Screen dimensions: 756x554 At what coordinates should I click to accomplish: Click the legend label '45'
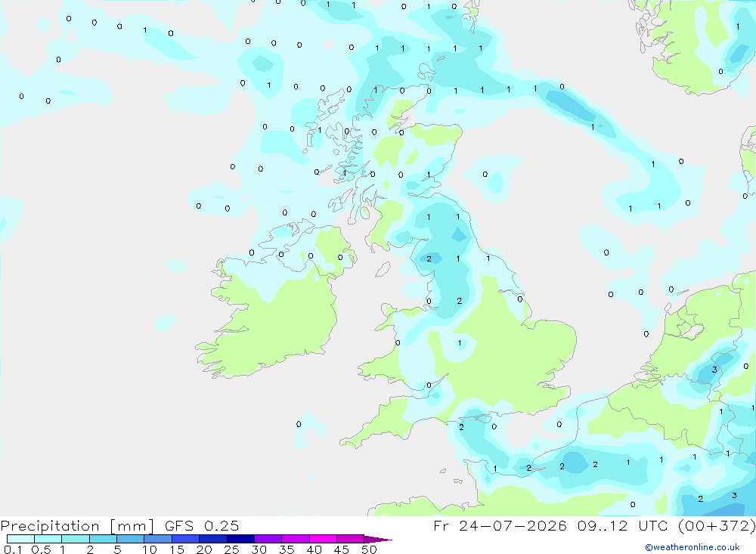[x=342, y=549]
